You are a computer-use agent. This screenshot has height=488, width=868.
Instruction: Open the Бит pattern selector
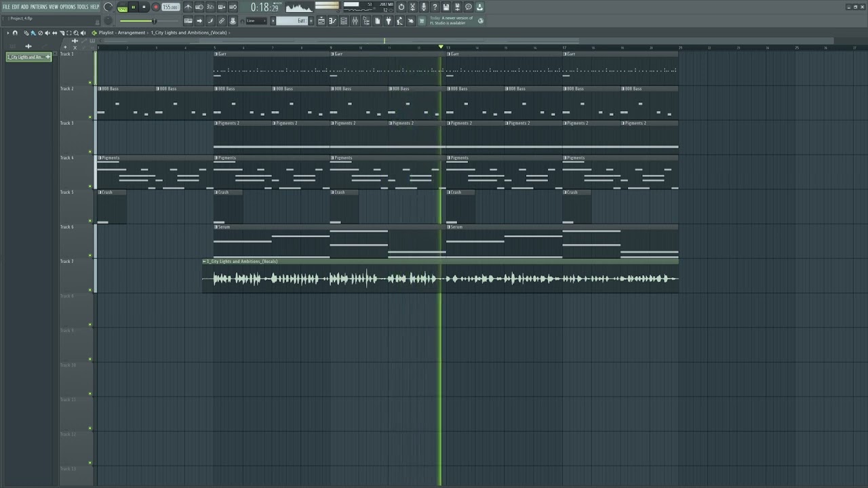tap(292, 20)
